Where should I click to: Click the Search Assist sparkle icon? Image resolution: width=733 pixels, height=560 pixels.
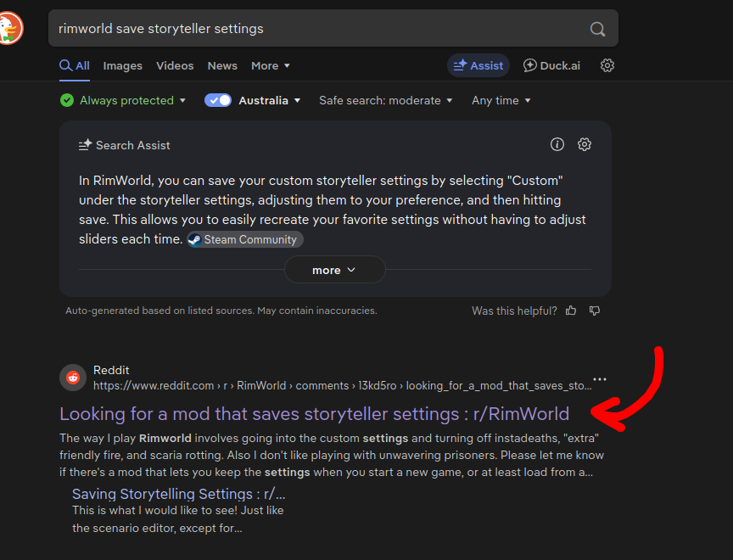[x=85, y=145]
